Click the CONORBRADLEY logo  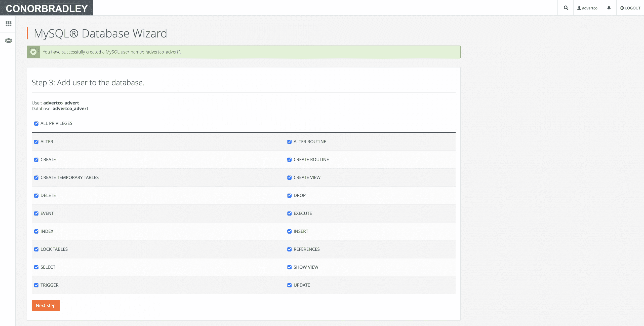(x=47, y=8)
